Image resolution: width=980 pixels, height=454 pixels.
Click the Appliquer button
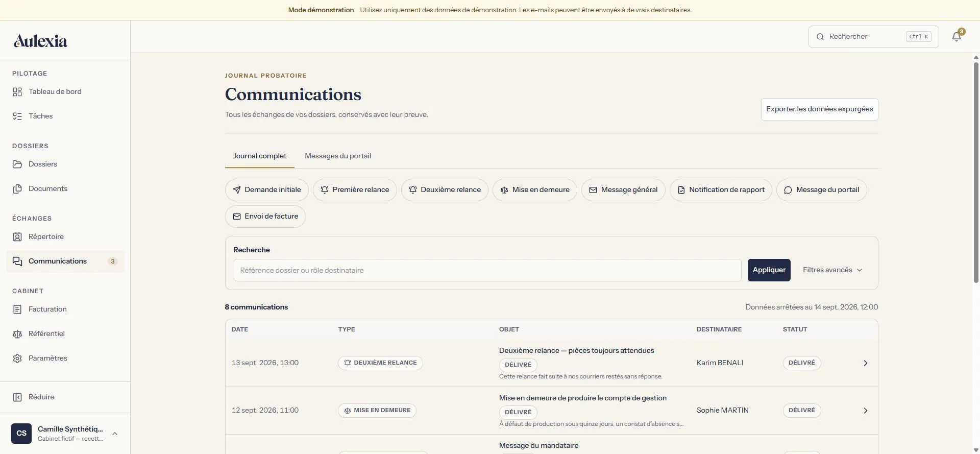pyautogui.click(x=769, y=270)
